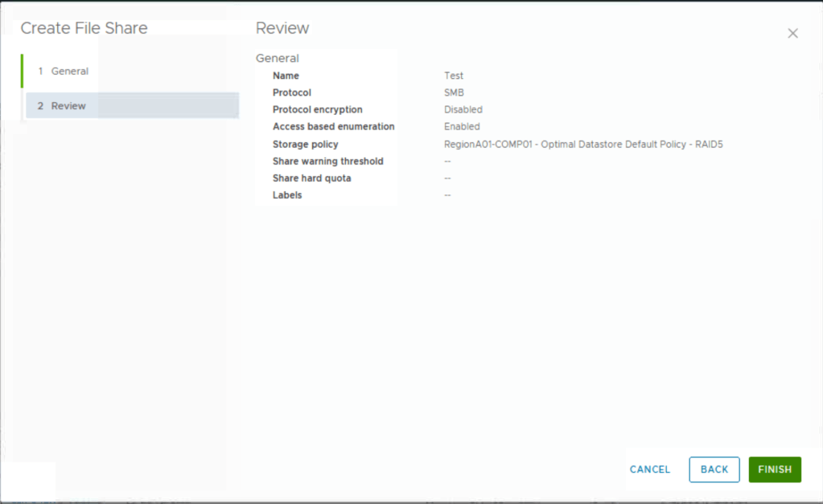
Task: Click the Storage policy label
Action: 305,145
